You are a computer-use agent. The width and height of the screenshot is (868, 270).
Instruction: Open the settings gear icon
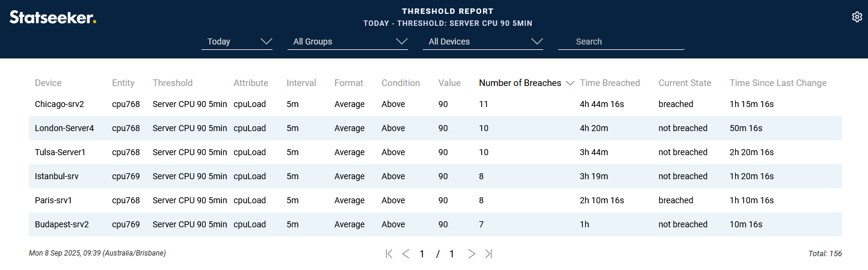pyautogui.click(x=857, y=17)
